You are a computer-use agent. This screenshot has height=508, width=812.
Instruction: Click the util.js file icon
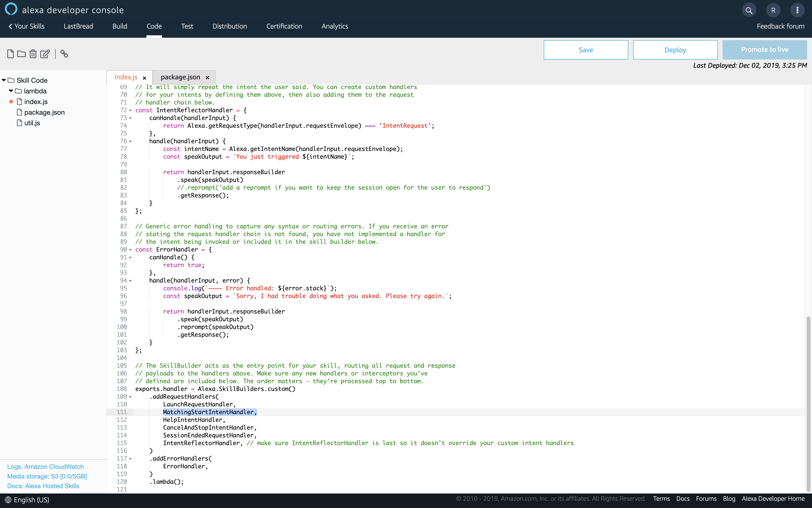[20, 123]
